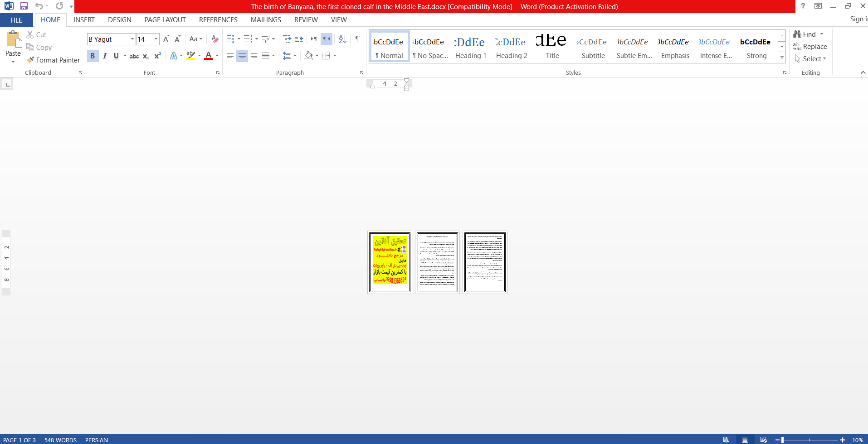Open Text Effects with the glowing A icon
The image size is (868, 444).
tap(174, 56)
